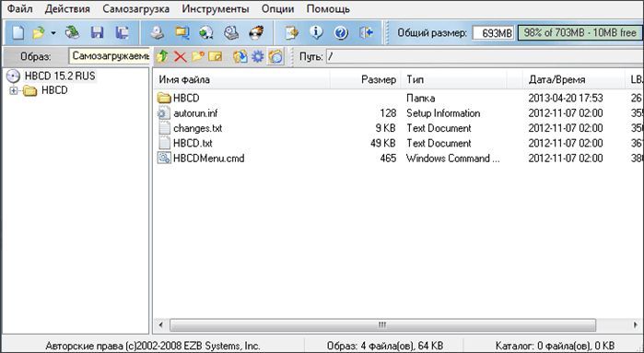Click the horizontal scrollbar left arrow
Image resolution: width=644 pixels, height=353 pixels.
pyautogui.click(x=161, y=325)
